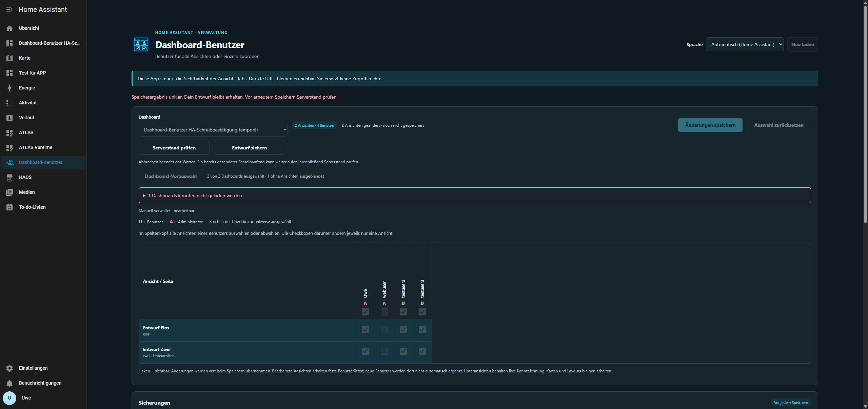The width and height of the screenshot is (868, 409).
Task: Click the Medien play-box icon
Action: coord(9,192)
